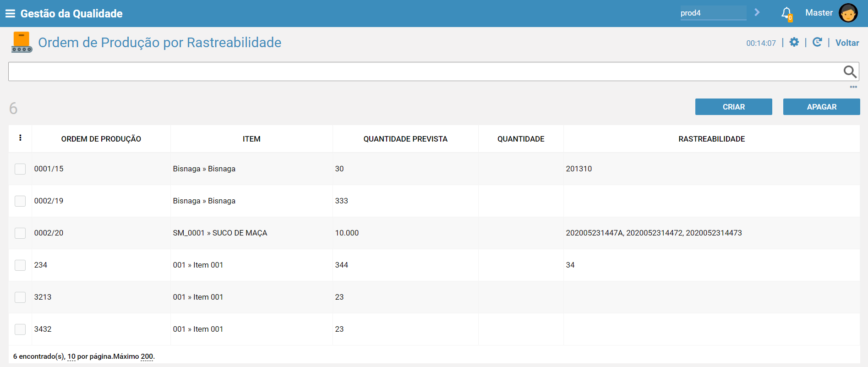Select checkbox for order 0001/15
This screenshot has width=868, height=367.
[20, 169]
